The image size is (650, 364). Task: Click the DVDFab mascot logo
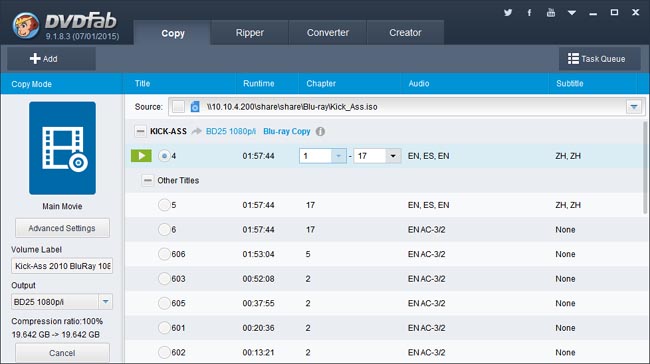[26, 25]
